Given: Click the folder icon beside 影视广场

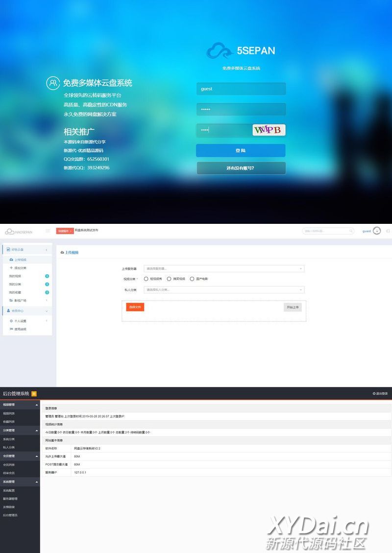Looking at the screenshot, I should [x=11, y=300].
